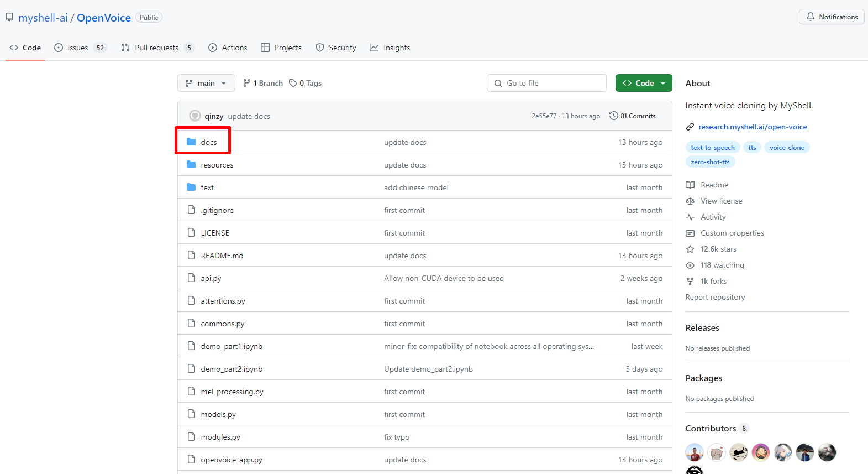This screenshot has height=474, width=868.
Task: Click the license scale icon
Action: click(x=690, y=201)
